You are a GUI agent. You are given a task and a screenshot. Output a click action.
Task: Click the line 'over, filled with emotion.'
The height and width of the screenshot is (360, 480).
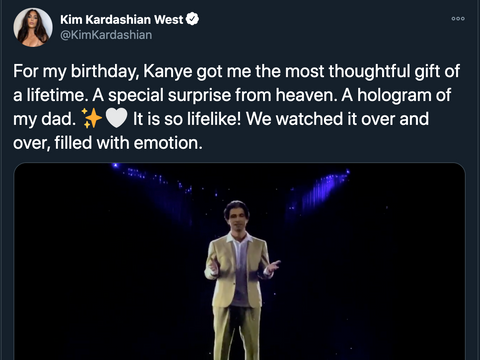(108, 143)
